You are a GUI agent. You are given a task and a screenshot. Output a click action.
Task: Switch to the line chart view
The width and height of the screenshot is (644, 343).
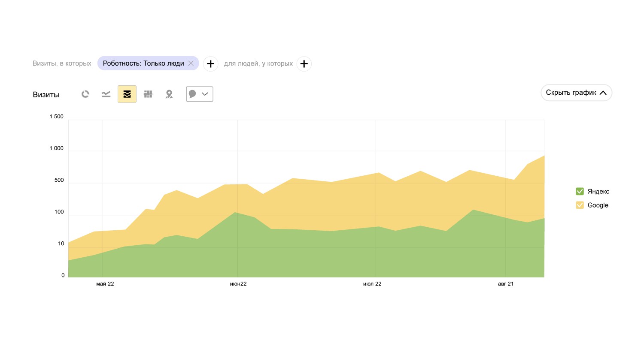(106, 94)
